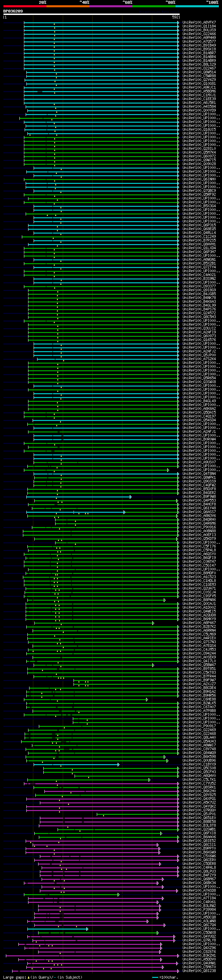Open hit UniRef100_A8P467
Screen dimensions: 222x980
point(199,623)
